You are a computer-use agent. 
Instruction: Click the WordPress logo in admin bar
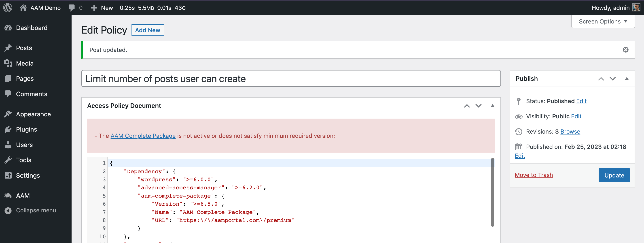[x=8, y=8]
